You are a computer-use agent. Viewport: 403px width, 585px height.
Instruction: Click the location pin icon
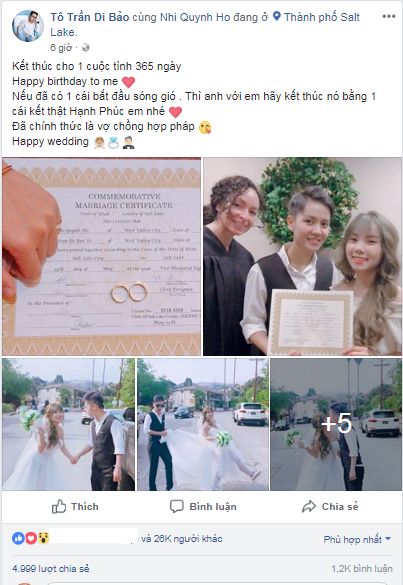pos(277,16)
